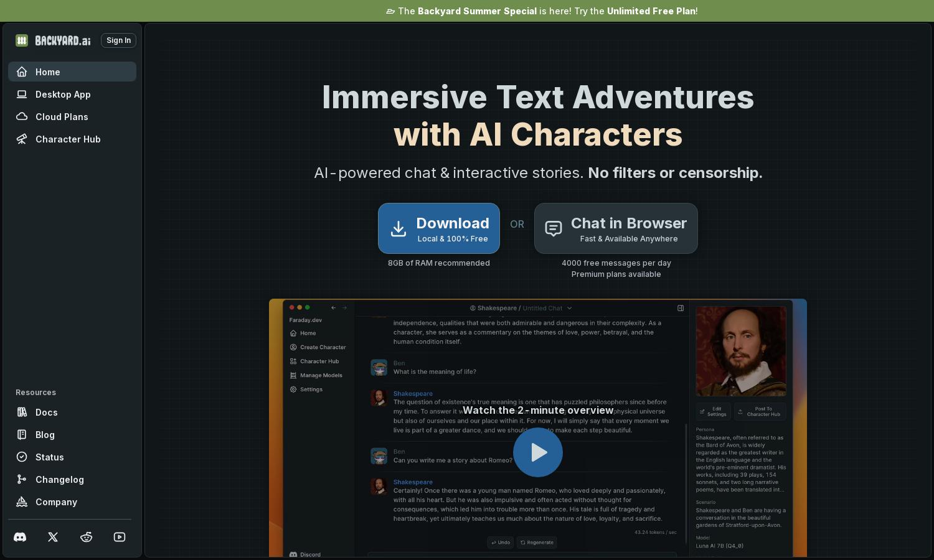
Task: Open the Character Hub
Action: pyautogui.click(x=72, y=139)
